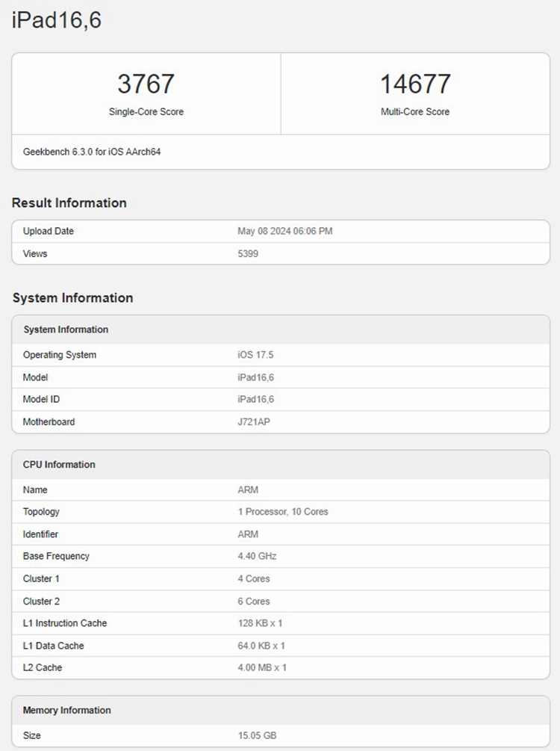560x751 pixels.
Task: Click the Single-Core Score label
Action: [146, 111]
